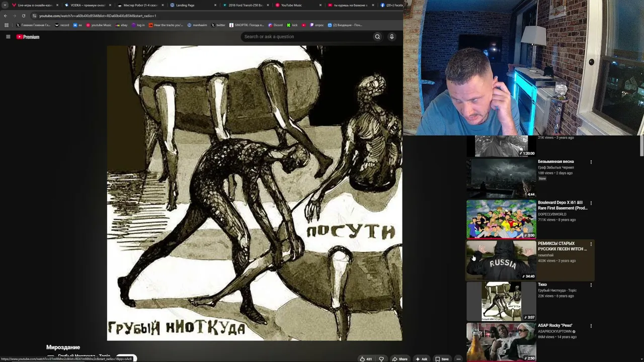Screen dimensions: 644x362
Task: Click the channel name 'ASAPROCKYUPTOWN'
Action: pos(554,331)
